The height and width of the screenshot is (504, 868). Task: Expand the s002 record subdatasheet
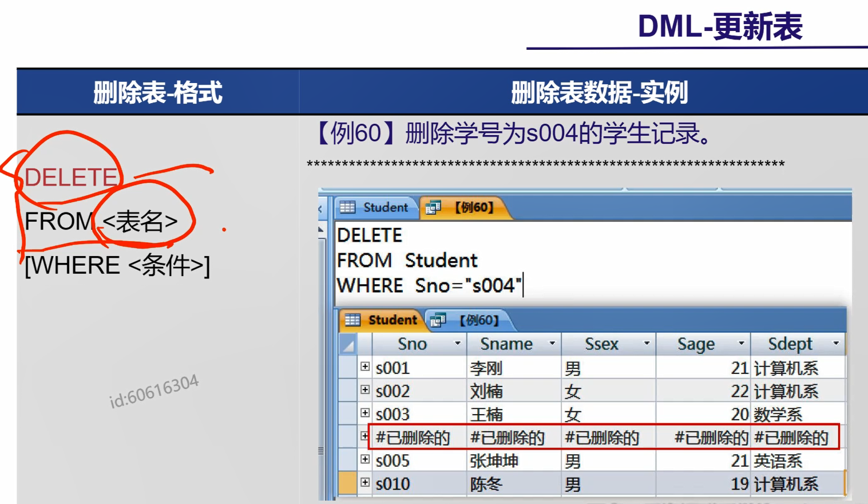click(365, 390)
